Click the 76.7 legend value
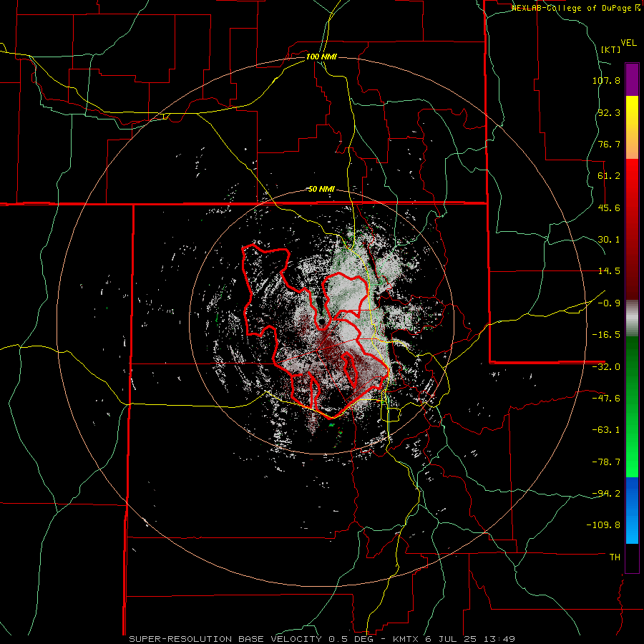 coord(609,144)
